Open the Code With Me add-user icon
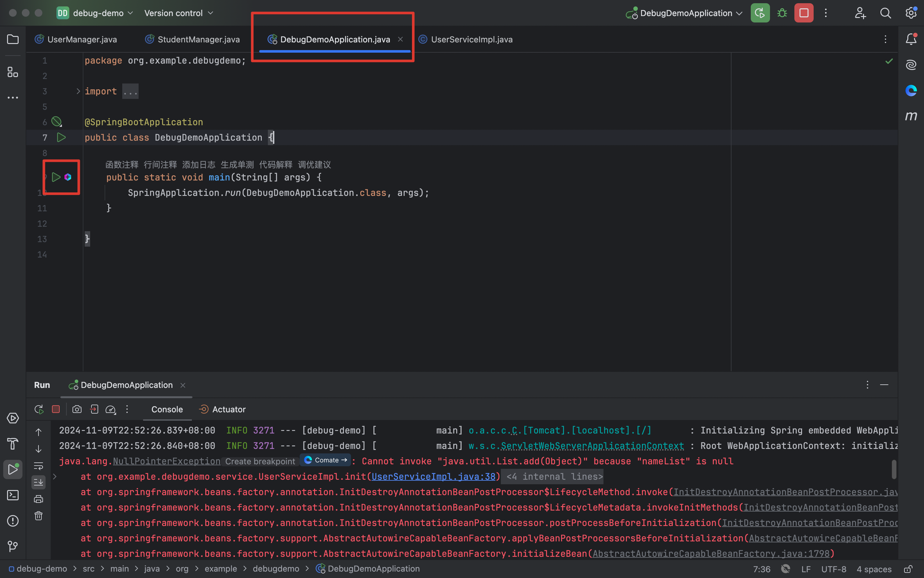Screen dimensions: 924x578 (860, 13)
